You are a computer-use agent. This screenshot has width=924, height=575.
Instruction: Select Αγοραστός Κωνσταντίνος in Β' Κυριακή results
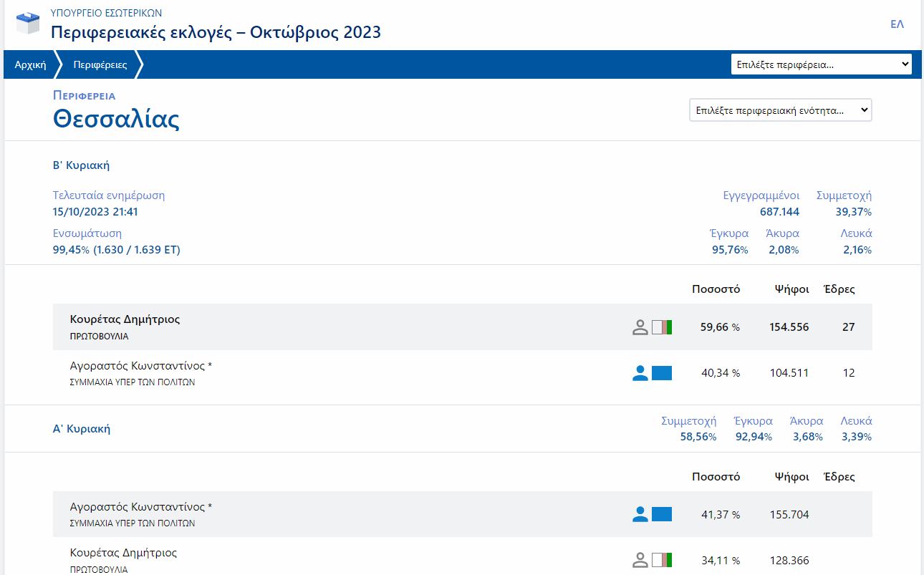(x=141, y=366)
